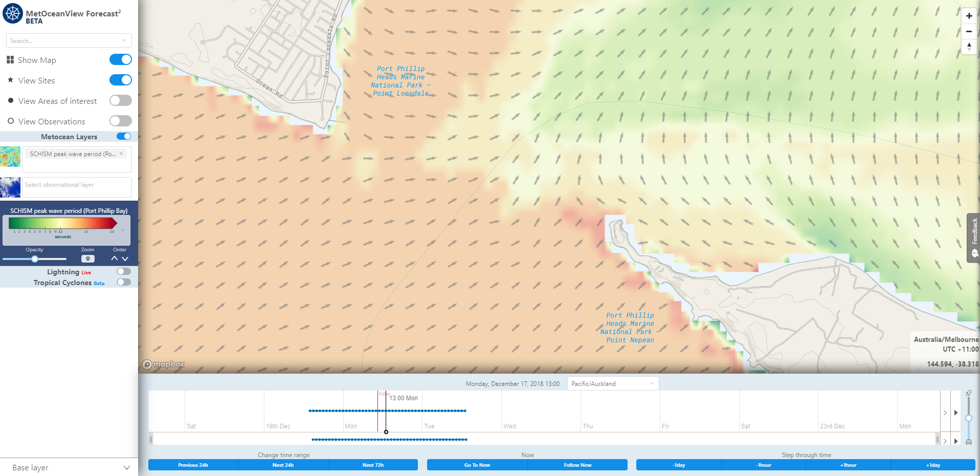The height and width of the screenshot is (476, 980).
Task: Click the Show Map grid icon
Action: [10, 60]
